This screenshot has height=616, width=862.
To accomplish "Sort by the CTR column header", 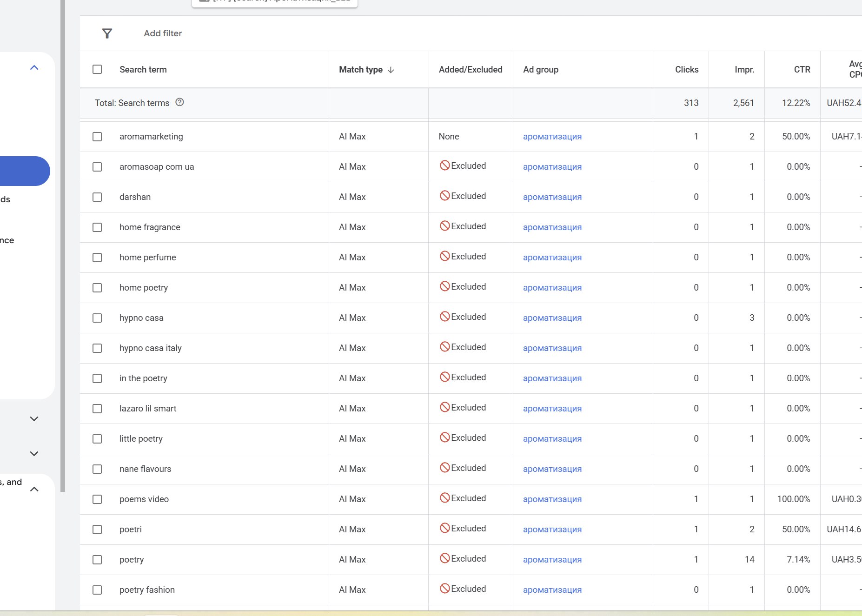I will coord(802,69).
